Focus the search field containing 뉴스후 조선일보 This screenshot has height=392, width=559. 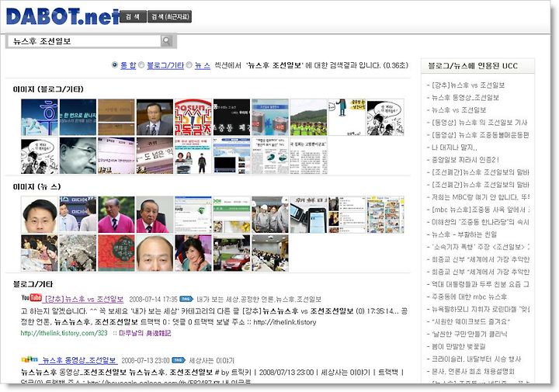click(x=84, y=41)
